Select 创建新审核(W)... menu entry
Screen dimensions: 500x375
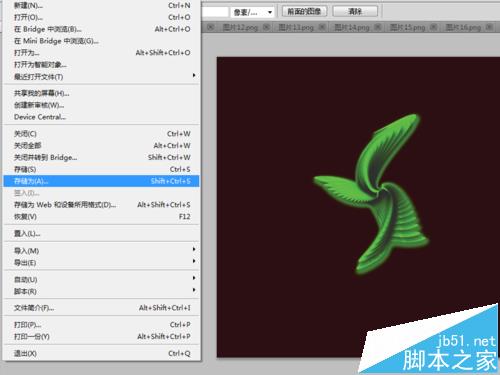pyautogui.click(x=101, y=105)
